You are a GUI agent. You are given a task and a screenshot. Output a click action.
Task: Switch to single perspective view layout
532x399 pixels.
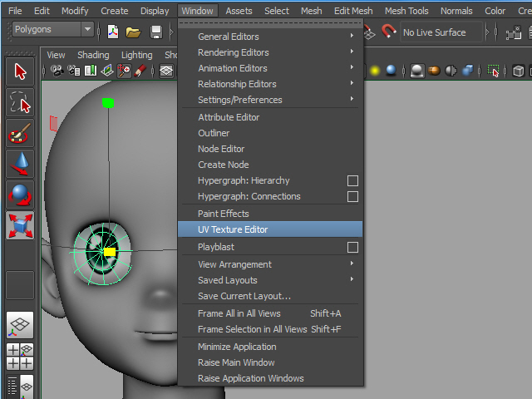pos(20,325)
